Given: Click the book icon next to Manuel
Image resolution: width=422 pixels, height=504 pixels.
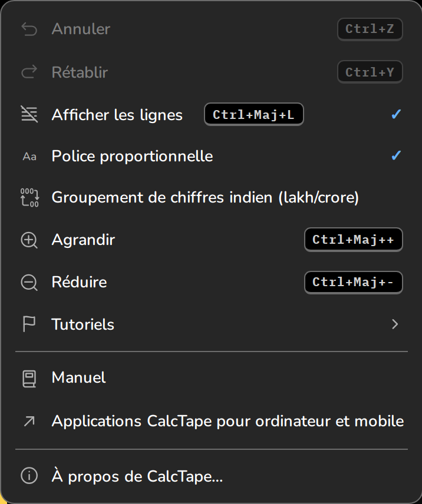Looking at the screenshot, I should 29,379.
